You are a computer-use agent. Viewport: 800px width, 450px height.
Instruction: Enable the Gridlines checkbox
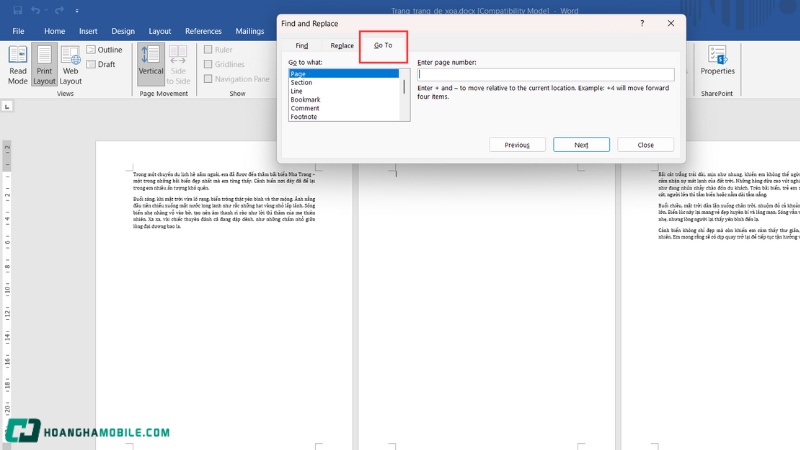(x=209, y=64)
